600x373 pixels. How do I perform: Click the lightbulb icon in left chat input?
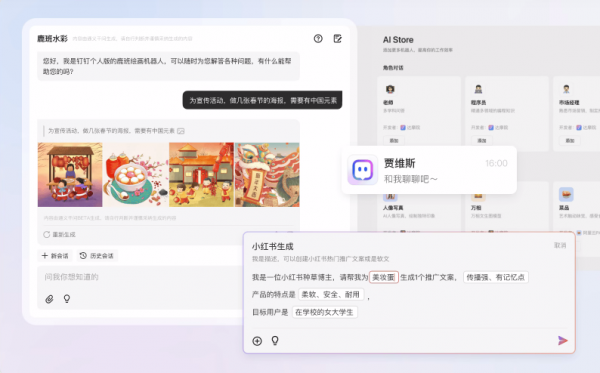tap(67, 298)
